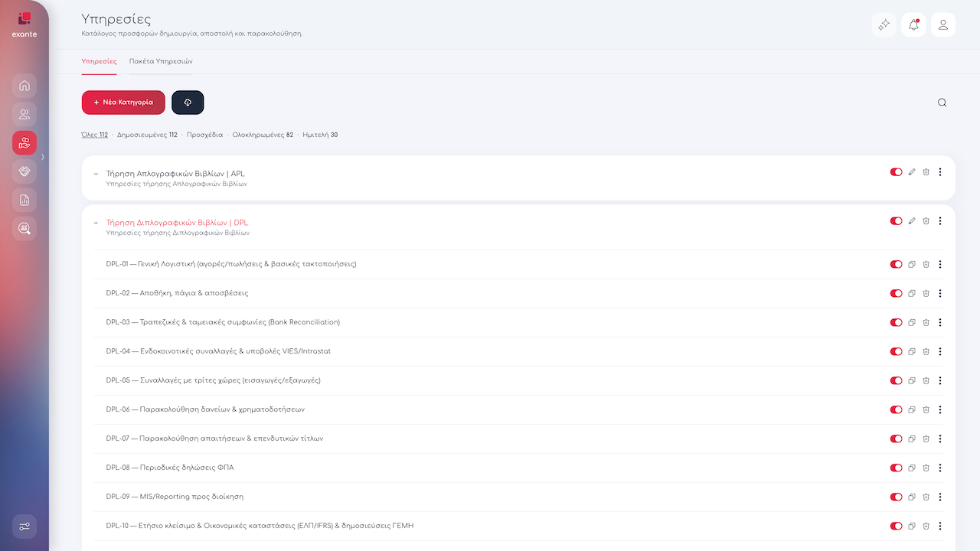Switch to the Πακέτα Υπηρεσιών tab
This screenshot has height=551, width=980.
click(x=161, y=61)
